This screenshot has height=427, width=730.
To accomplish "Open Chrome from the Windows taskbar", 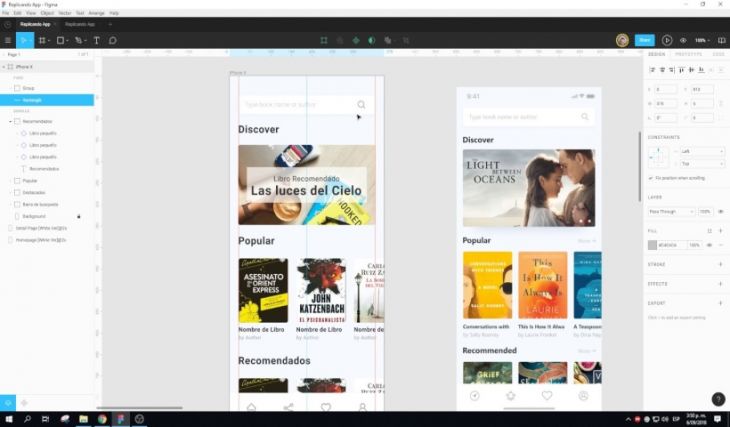I will click(x=102, y=419).
